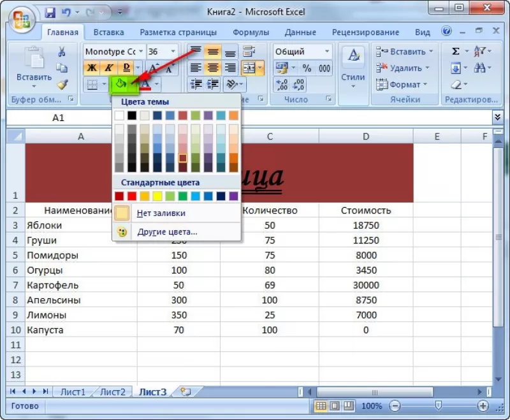
Task: Open font size 36 dropdown
Action: (x=173, y=52)
